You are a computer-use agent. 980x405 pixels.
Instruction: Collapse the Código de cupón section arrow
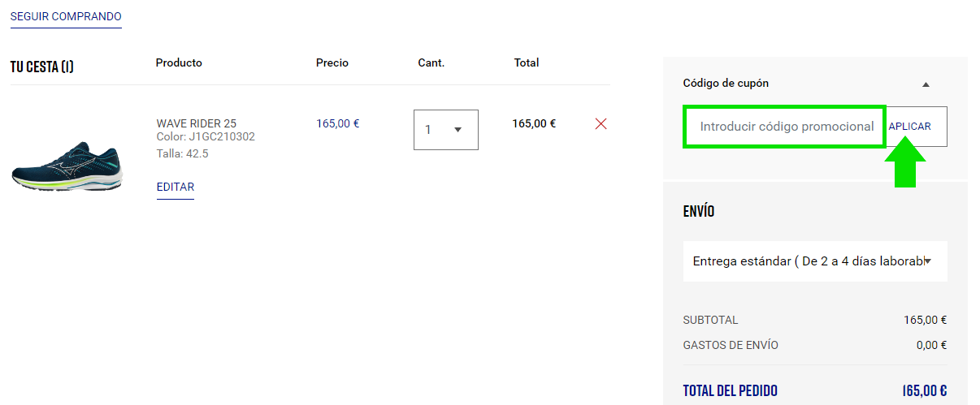tap(926, 84)
